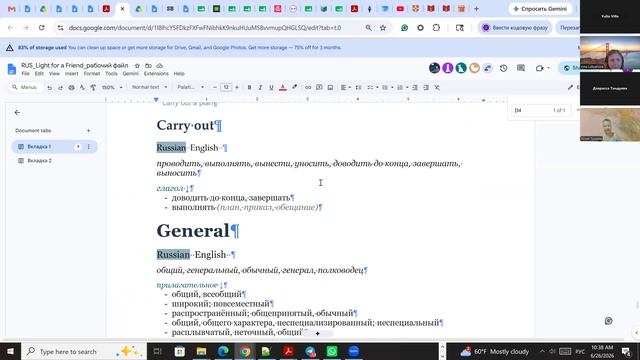The width and height of the screenshot is (640, 360).
Task: Click the Menus search box
Action: pos(25,87)
